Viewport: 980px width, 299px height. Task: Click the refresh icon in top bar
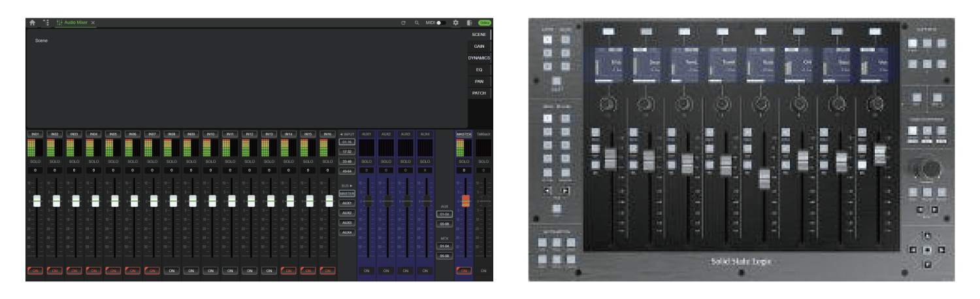[x=403, y=23]
